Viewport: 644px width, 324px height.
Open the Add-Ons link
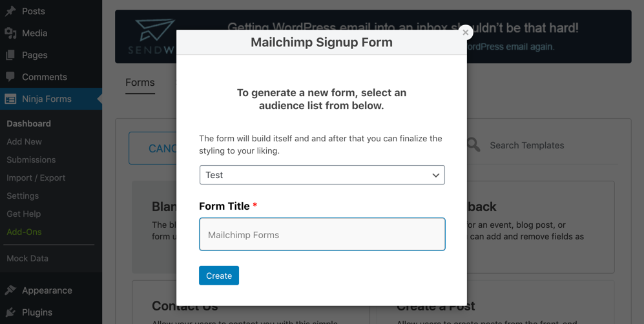pyautogui.click(x=24, y=232)
